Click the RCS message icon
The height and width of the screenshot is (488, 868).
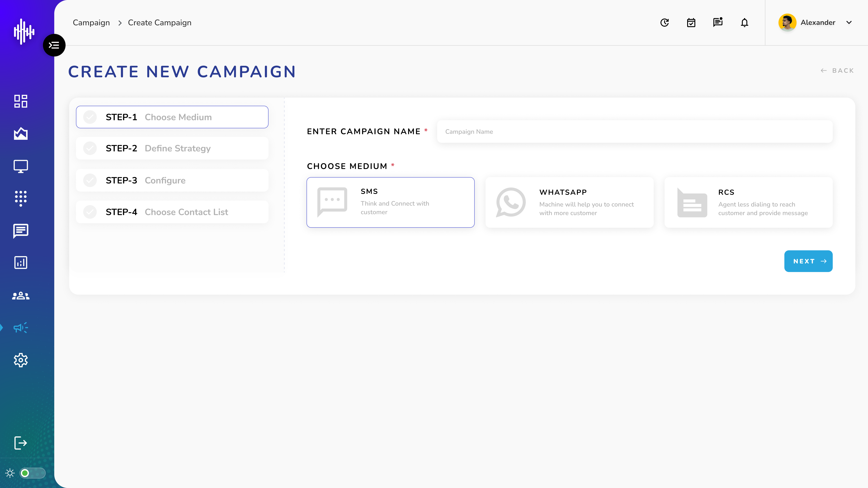692,202
